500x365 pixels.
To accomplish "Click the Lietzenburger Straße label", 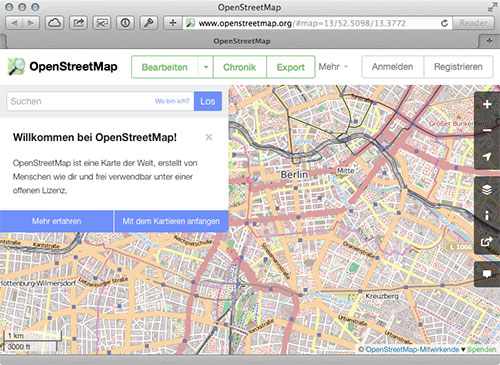I will pos(103,282).
